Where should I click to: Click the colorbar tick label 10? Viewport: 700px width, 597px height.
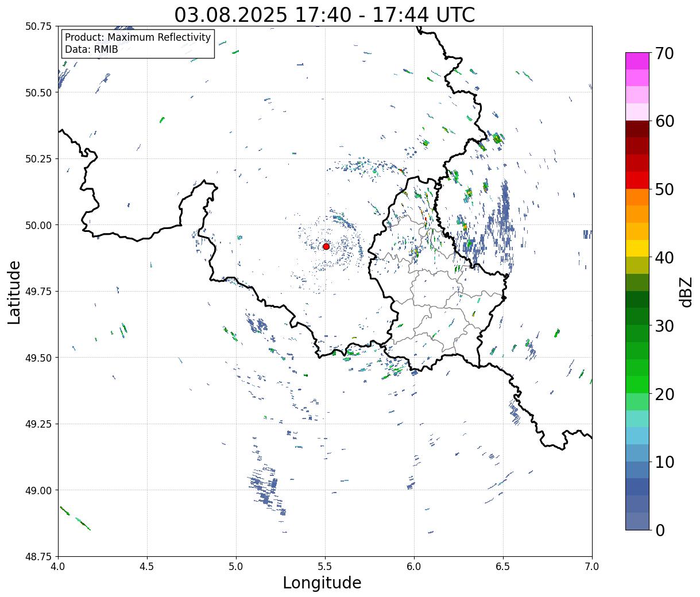664,462
